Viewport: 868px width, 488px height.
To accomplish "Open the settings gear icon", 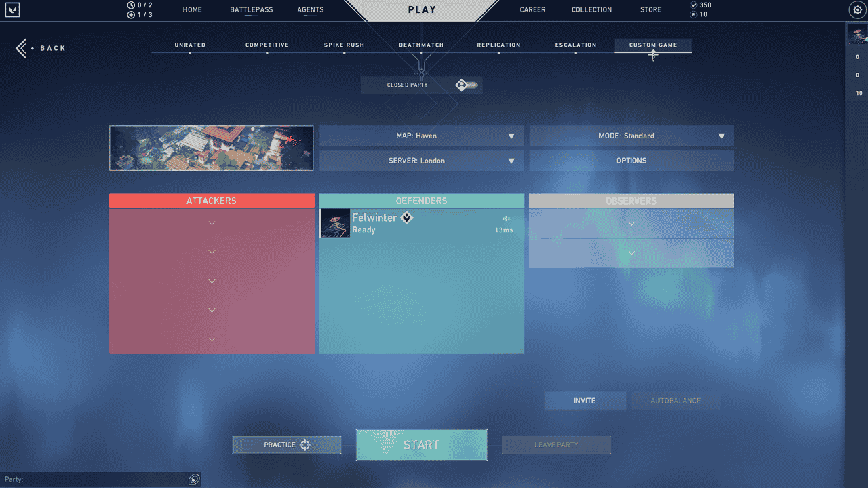I will point(856,9).
